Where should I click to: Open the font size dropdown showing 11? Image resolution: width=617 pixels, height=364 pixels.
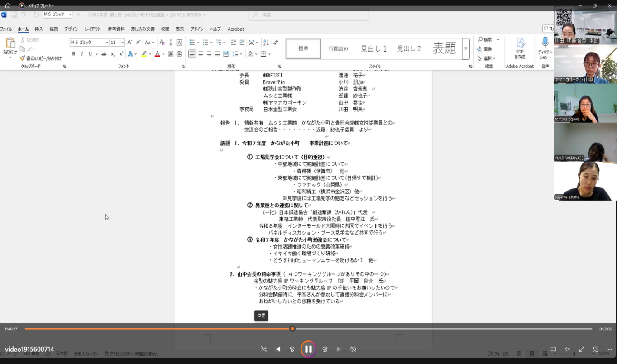(x=122, y=42)
